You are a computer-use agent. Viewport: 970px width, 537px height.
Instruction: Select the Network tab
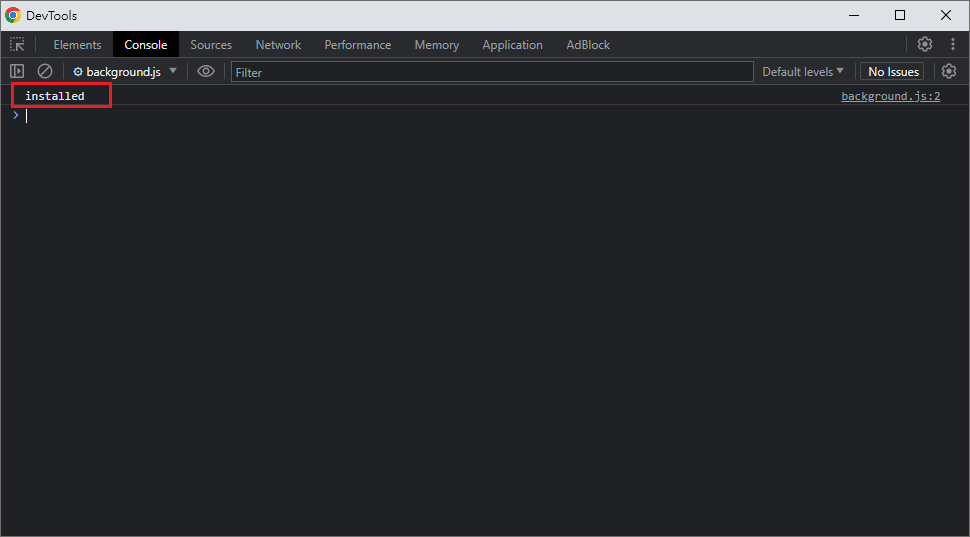click(278, 45)
